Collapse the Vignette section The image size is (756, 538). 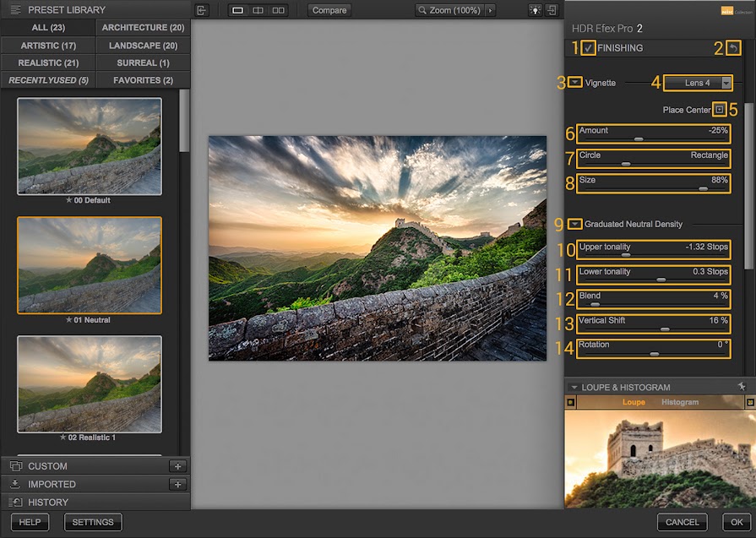click(x=575, y=83)
